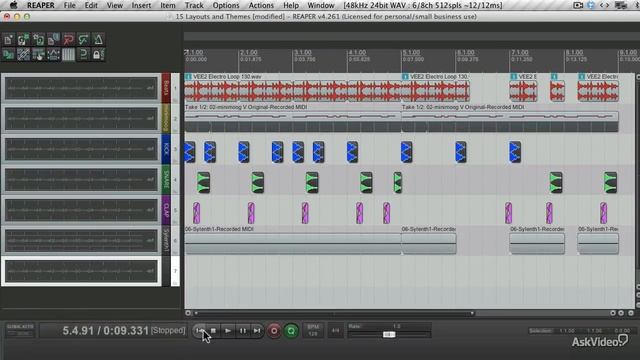
Task: Open Project Settings from the toolbar
Action: click(53, 40)
